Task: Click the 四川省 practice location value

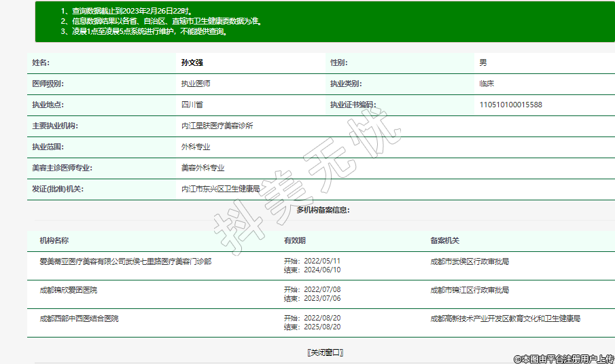Action: point(192,105)
